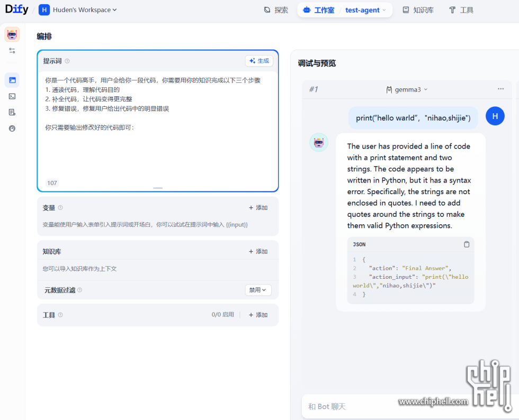
Task: Click the sidebar settings sliders icon
Action: coord(12,51)
